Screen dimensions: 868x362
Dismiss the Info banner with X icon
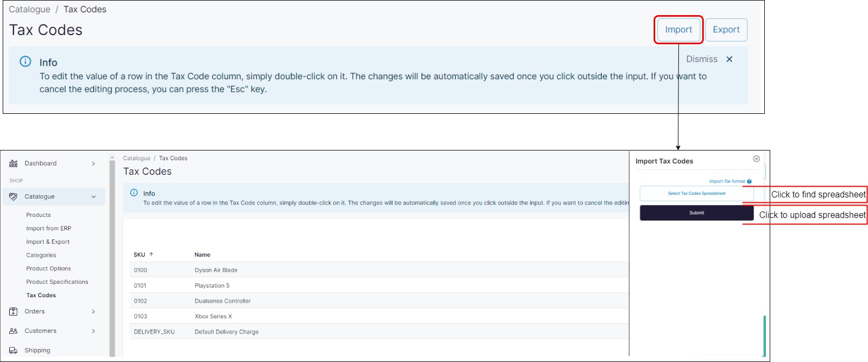pyautogui.click(x=729, y=59)
